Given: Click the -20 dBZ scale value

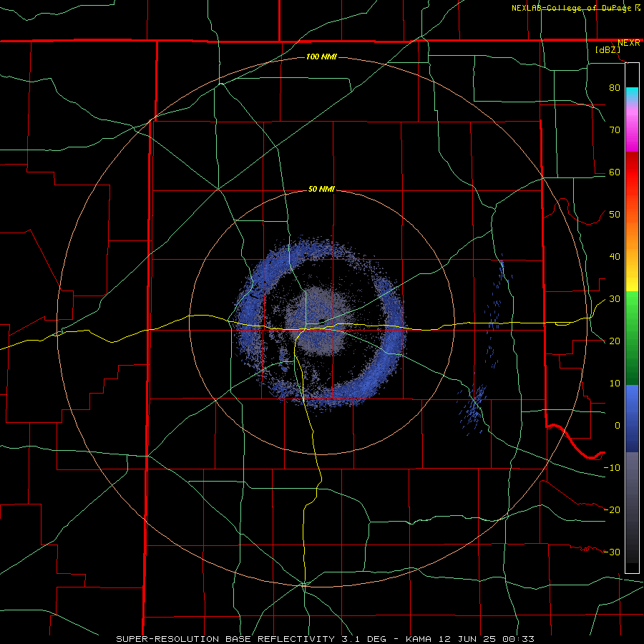Looking at the screenshot, I should 612,509.
